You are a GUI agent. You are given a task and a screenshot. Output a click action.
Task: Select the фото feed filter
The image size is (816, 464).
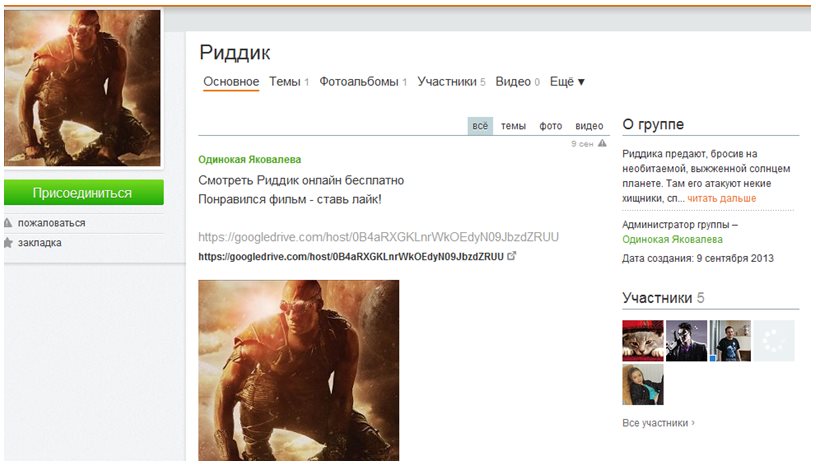(x=551, y=126)
